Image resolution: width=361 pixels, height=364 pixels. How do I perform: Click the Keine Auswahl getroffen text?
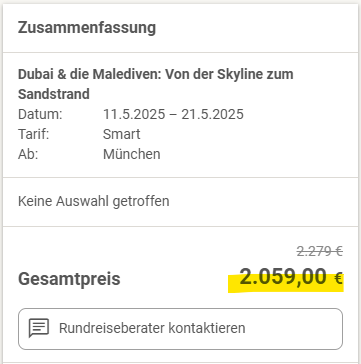(x=94, y=201)
